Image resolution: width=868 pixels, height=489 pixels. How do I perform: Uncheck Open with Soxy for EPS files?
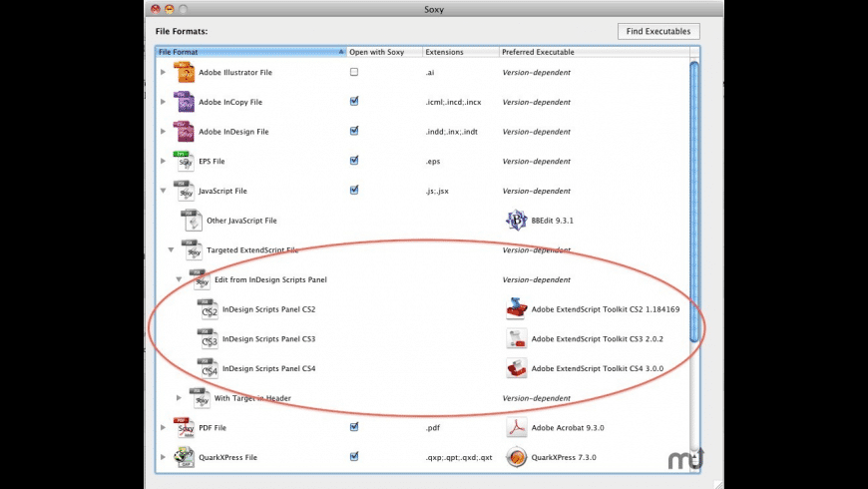pyautogui.click(x=354, y=161)
